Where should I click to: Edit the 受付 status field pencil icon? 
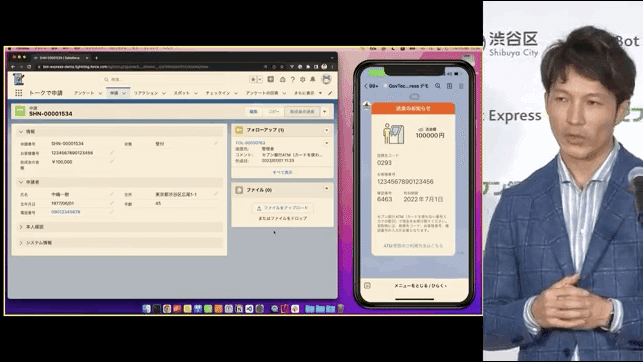tap(216, 143)
